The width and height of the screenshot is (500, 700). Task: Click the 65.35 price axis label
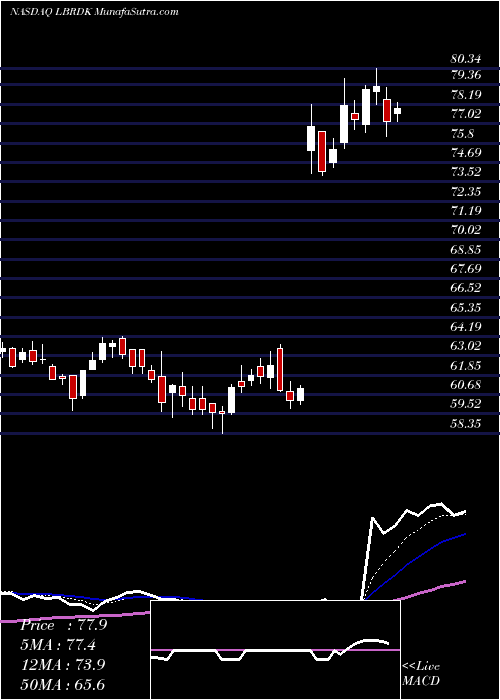coord(466,308)
